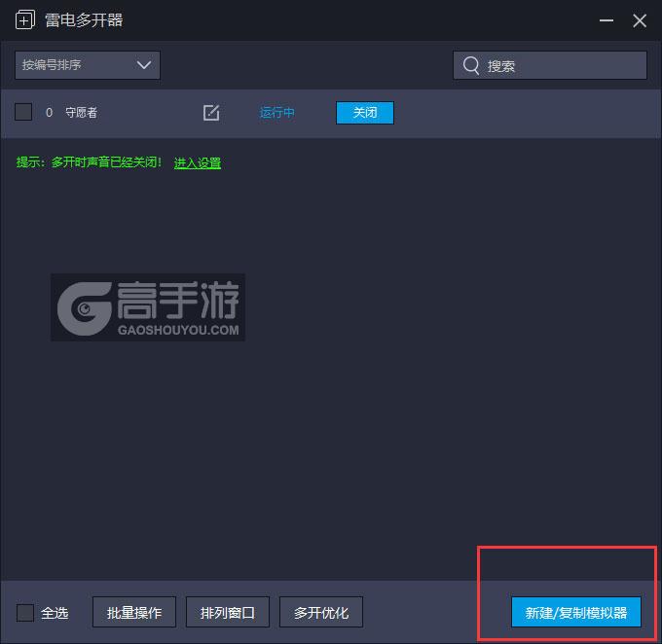
Task: Close the 雷电多开器 window
Action: point(640,20)
